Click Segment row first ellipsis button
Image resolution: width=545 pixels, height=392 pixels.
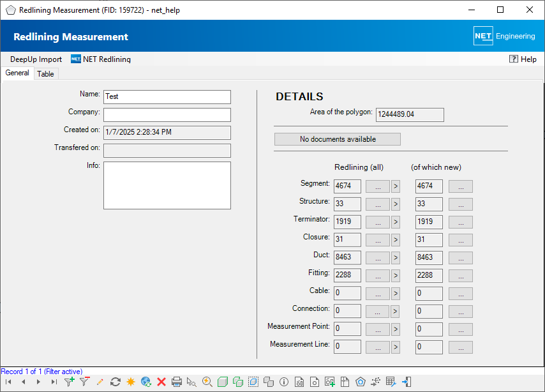point(378,186)
